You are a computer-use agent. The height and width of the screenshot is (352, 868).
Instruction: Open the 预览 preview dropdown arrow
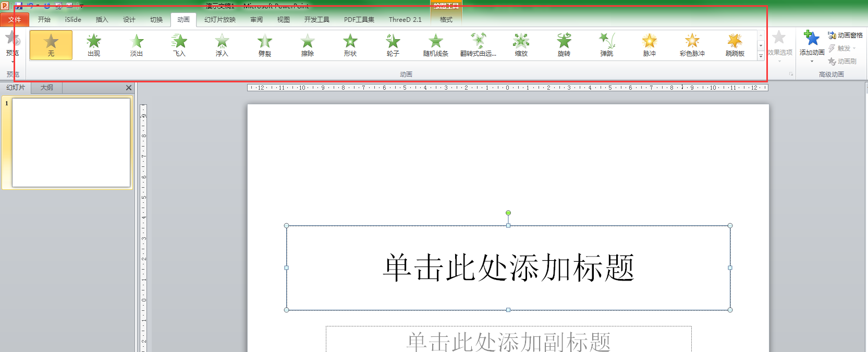click(13, 62)
